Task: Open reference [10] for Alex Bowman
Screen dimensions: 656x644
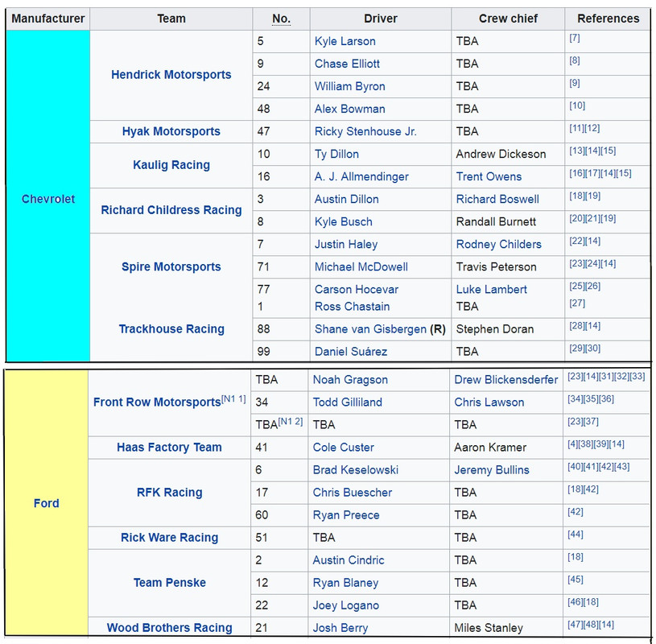Action: click(x=577, y=105)
